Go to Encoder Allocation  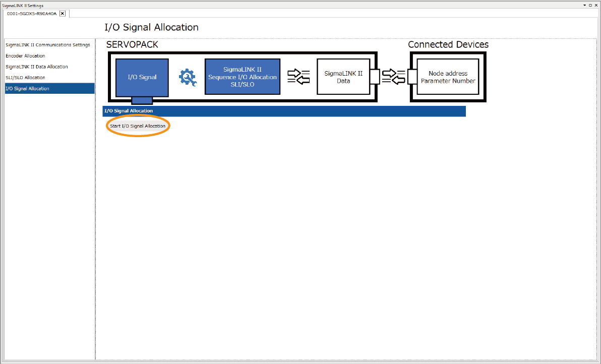click(25, 56)
